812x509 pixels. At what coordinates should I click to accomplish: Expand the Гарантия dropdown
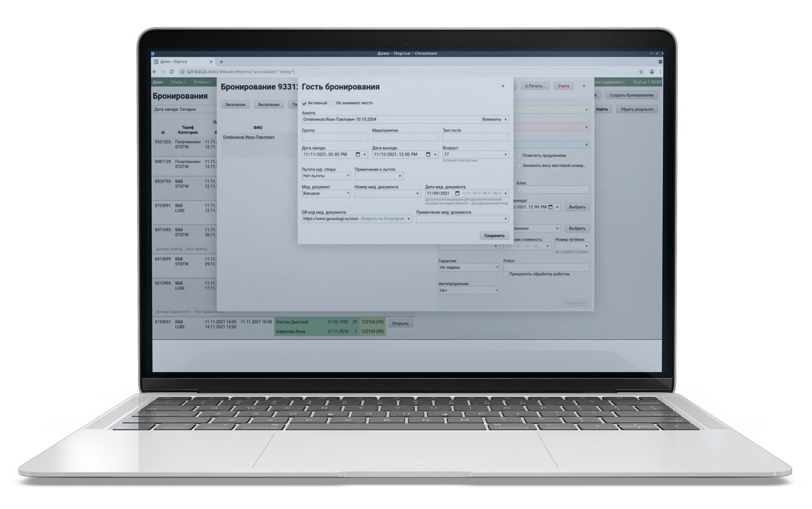point(468,268)
